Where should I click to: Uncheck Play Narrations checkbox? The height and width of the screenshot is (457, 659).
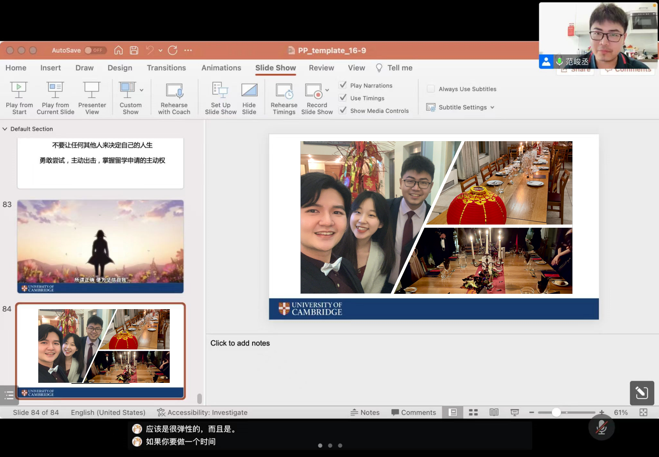343,86
